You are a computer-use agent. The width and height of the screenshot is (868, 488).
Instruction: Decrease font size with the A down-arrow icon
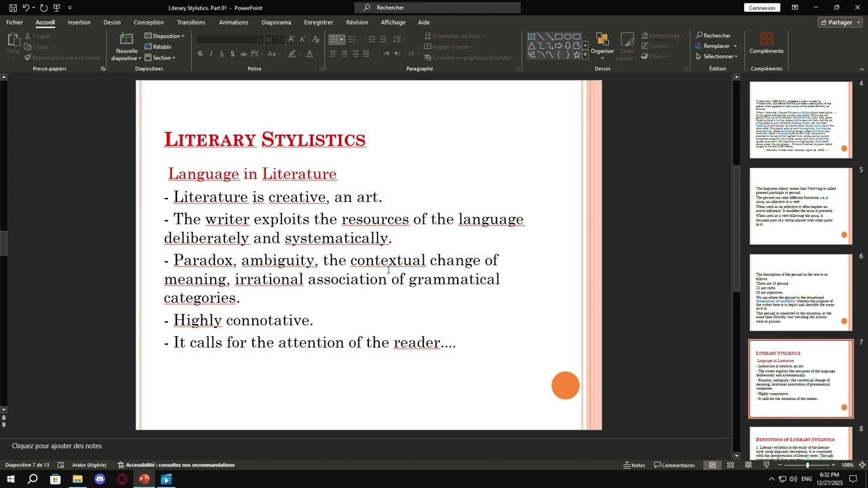[x=301, y=39]
